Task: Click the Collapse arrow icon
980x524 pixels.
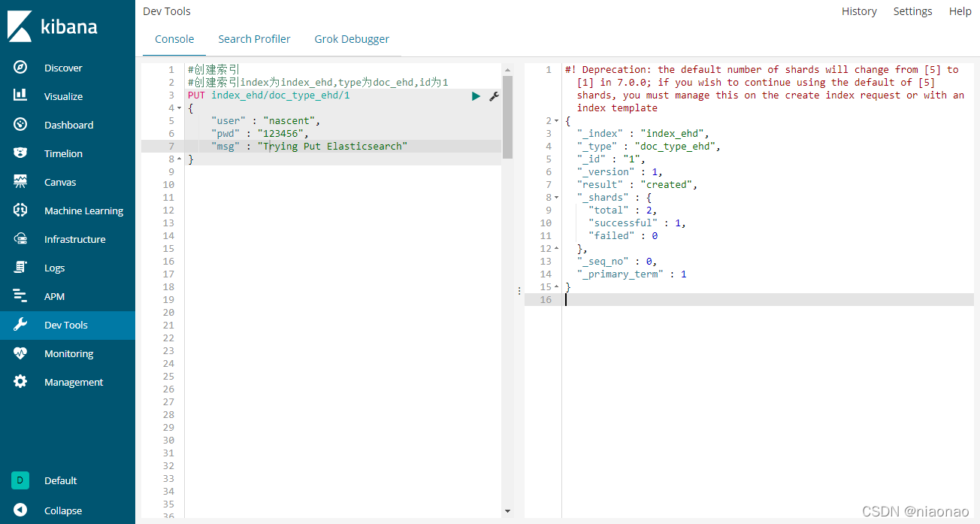Action: pyautogui.click(x=20, y=510)
